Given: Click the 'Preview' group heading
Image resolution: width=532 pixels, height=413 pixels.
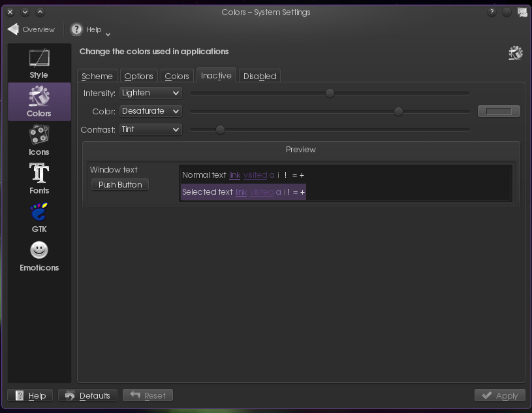Looking at the screenshot, I should [x=301, y=150].
